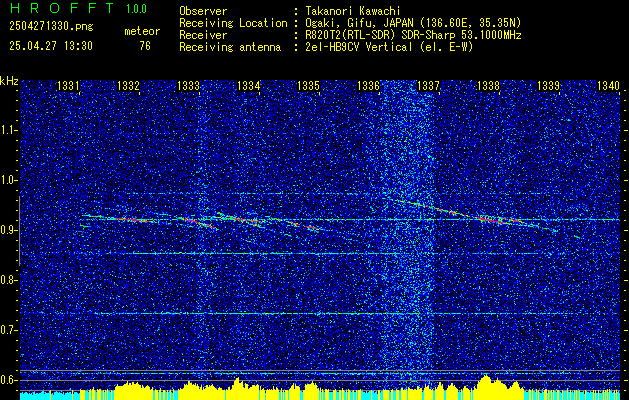
Task: Click meteor count 76
Action: tap(145, 46)
